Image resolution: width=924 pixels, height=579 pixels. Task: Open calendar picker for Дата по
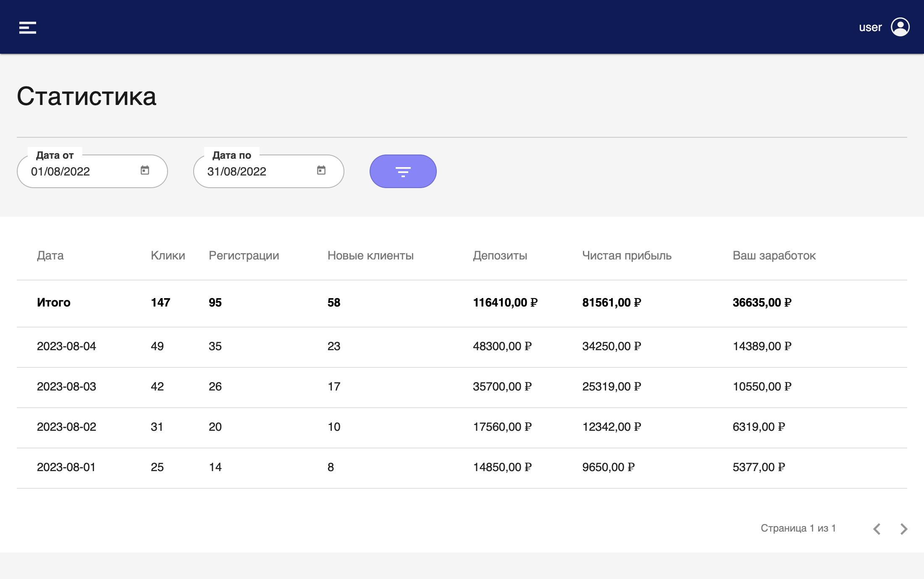pyautogui.click(x=321, y=170)
